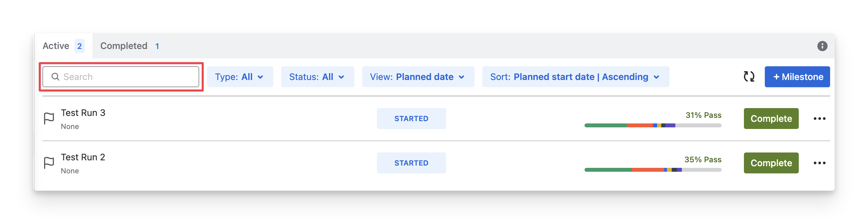This screenshot has height=224, width=868.
Task: Click the + Milestone button
Action: pos(797,77)
